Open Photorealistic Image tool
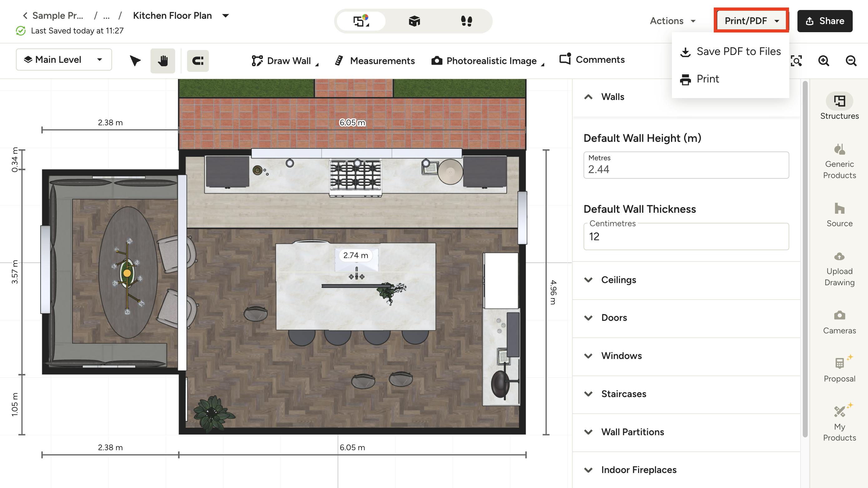The height and width of the screenshot is (488, 868). point(488,61)
